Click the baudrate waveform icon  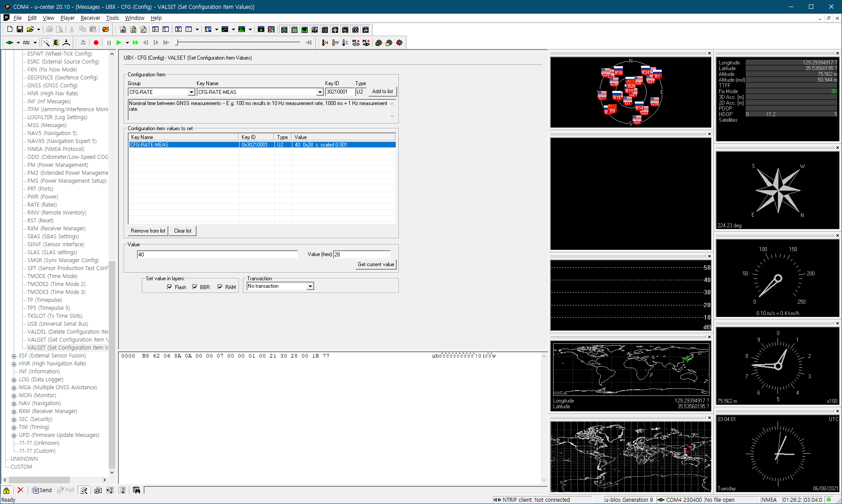[27, 43]
